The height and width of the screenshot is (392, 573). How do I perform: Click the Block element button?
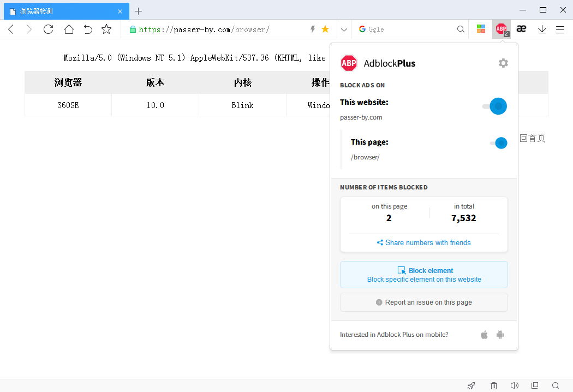click(424, 275)
